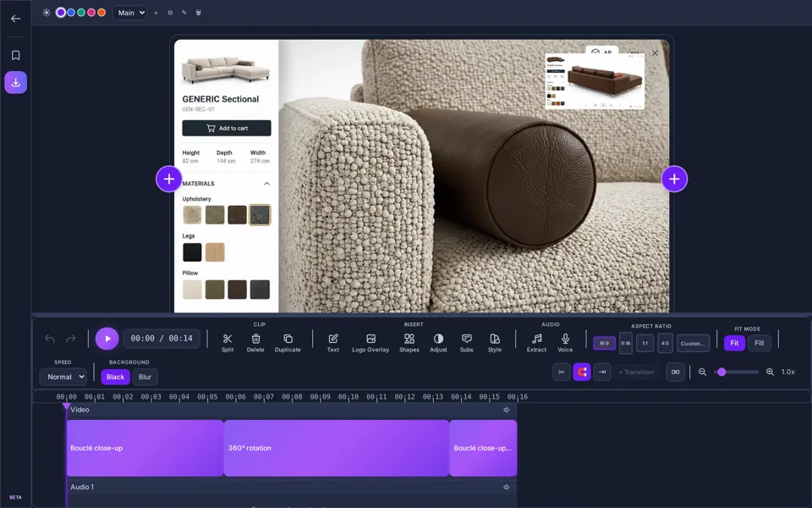Delete project with the top trash icon

198,13
